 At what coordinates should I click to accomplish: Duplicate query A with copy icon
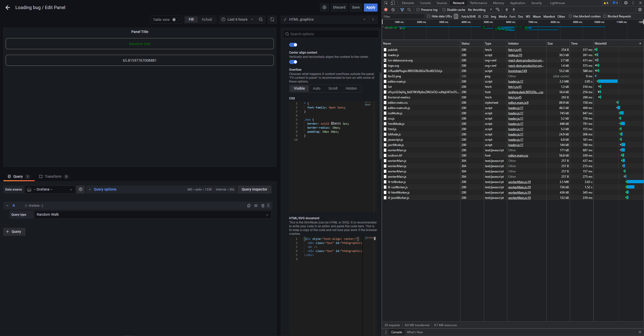(x=249, y=206)
